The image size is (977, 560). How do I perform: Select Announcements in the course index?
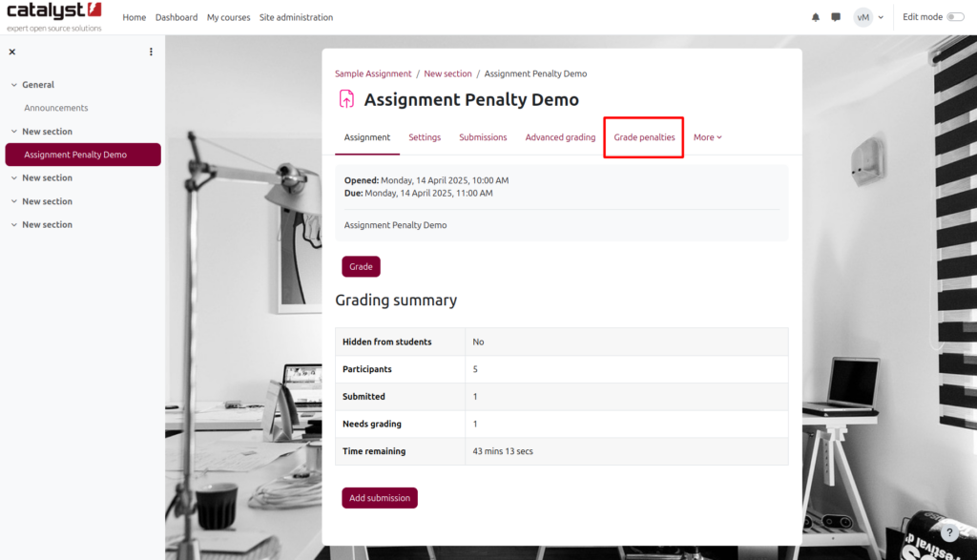[56, 109]
